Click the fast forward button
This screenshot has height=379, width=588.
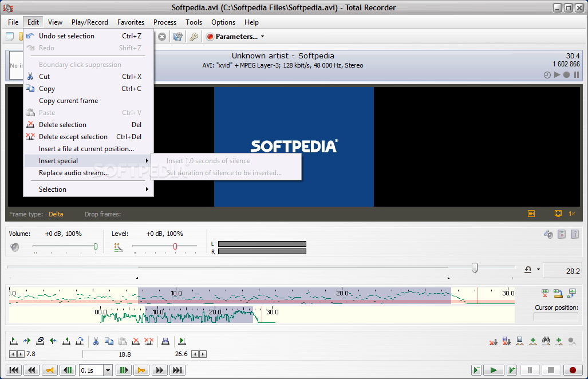(159, 370)
